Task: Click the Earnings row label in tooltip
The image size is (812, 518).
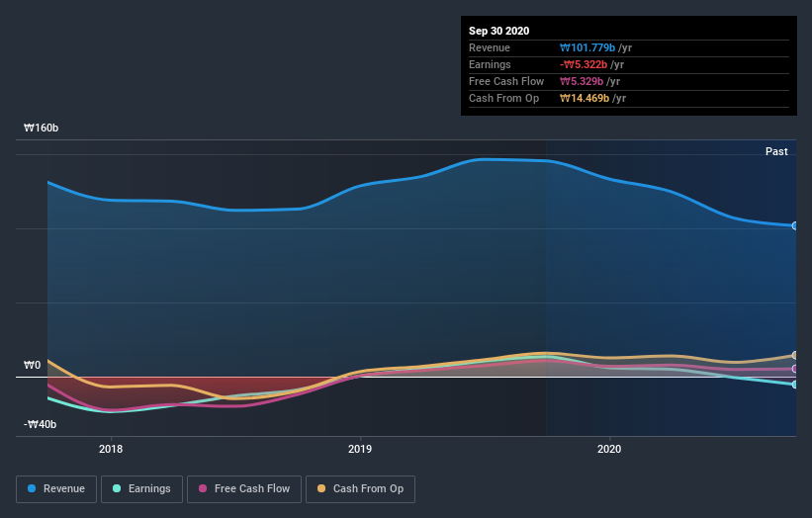Action: point(490,64)
